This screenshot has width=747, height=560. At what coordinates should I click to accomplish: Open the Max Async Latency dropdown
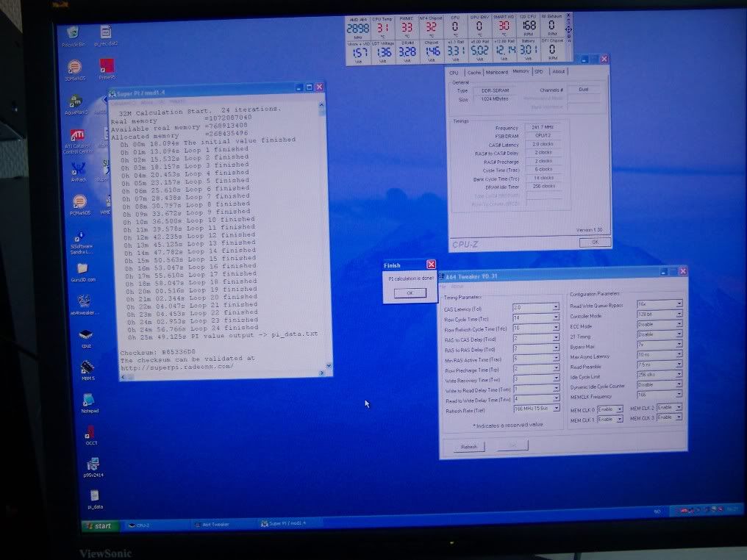coord(679,354)
